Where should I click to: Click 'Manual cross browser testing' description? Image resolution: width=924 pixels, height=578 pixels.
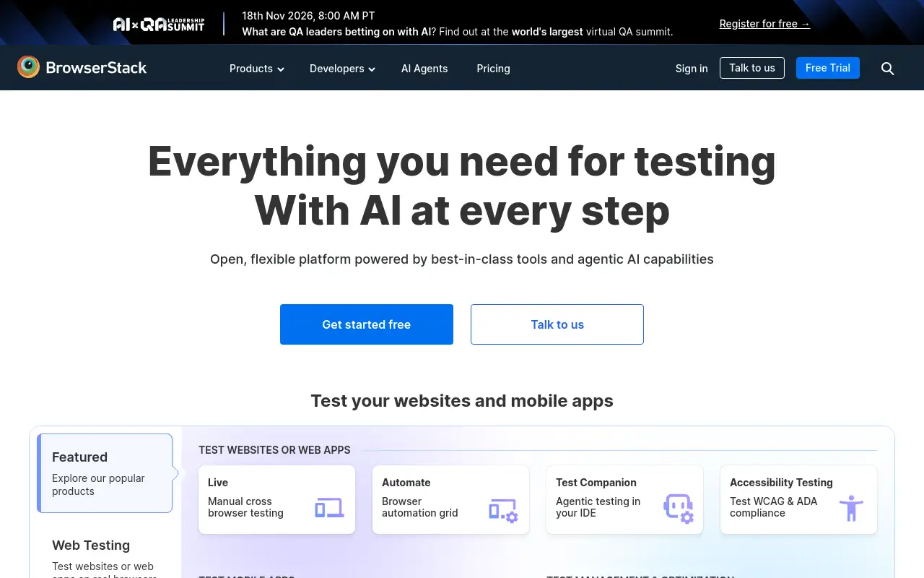(x=245, y=507)
